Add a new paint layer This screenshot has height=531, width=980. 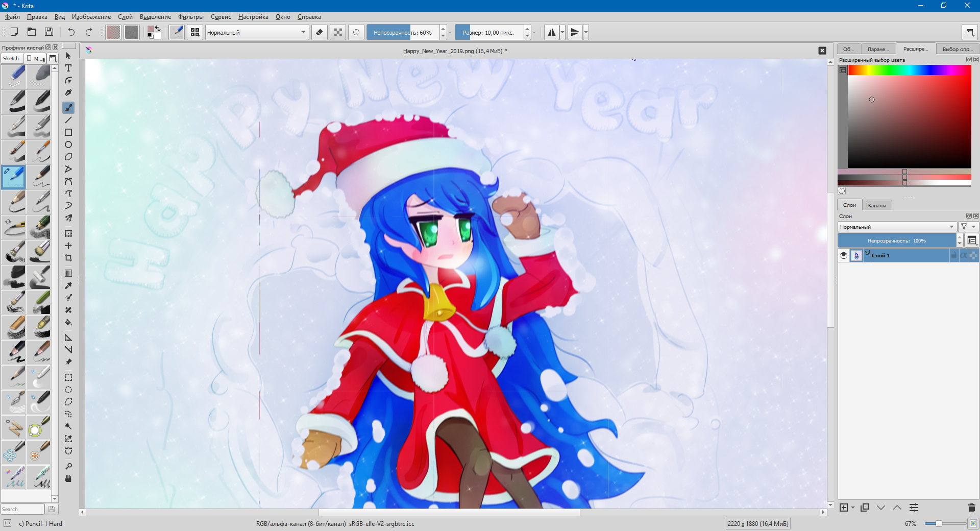point(844,508)
